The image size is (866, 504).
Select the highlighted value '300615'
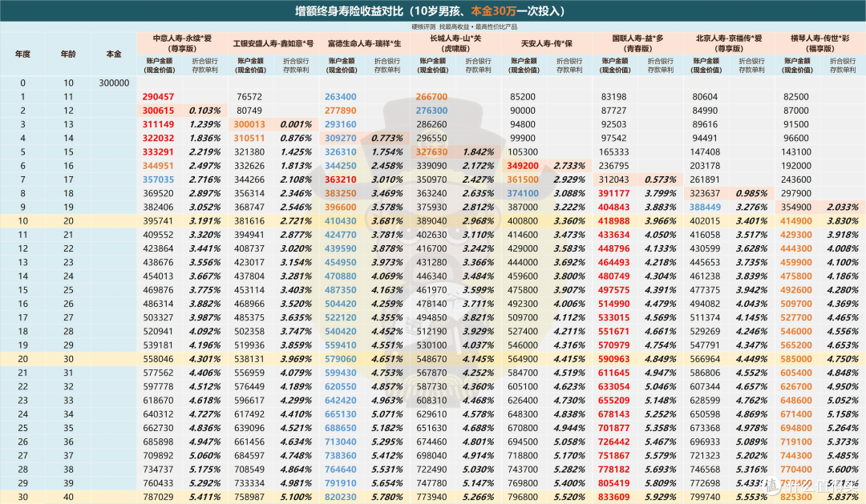[x=158, y=111]
